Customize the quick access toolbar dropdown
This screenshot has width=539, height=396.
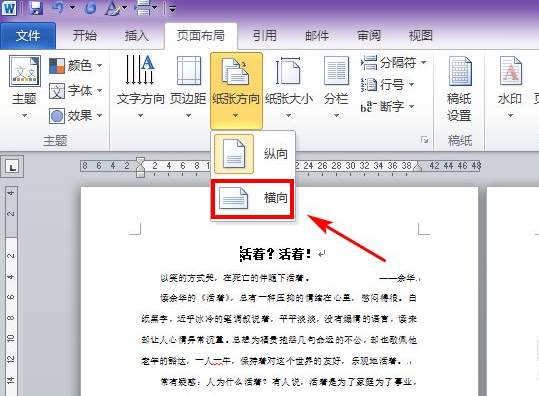pyautogui.click(x=172, y=9)
